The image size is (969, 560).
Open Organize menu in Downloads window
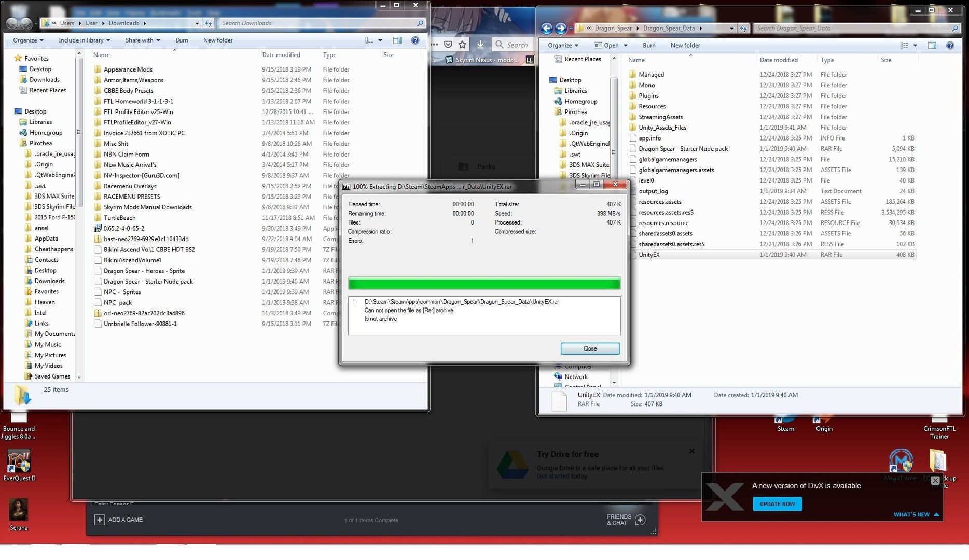point(28,40)
